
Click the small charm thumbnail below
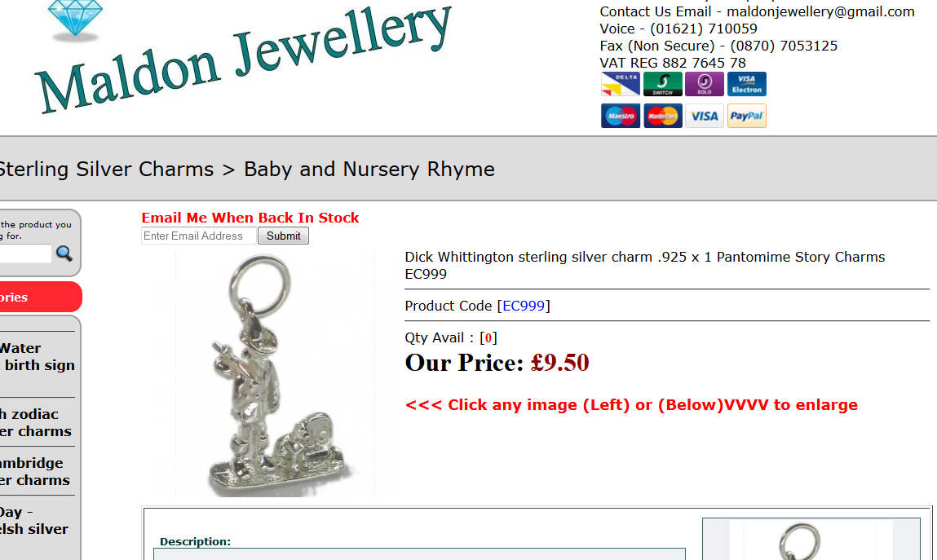(811, 539)
